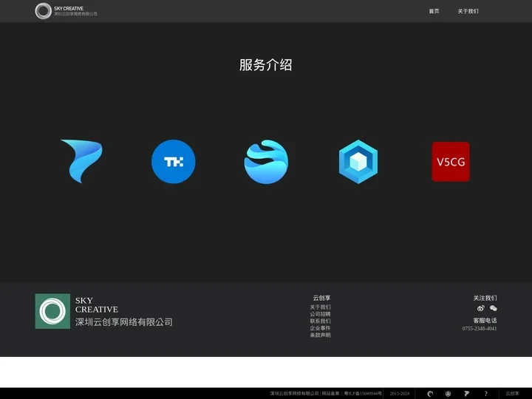Open 关于我们 in the top navigation
Screen dimensions: 532x399
coord(468,11)
